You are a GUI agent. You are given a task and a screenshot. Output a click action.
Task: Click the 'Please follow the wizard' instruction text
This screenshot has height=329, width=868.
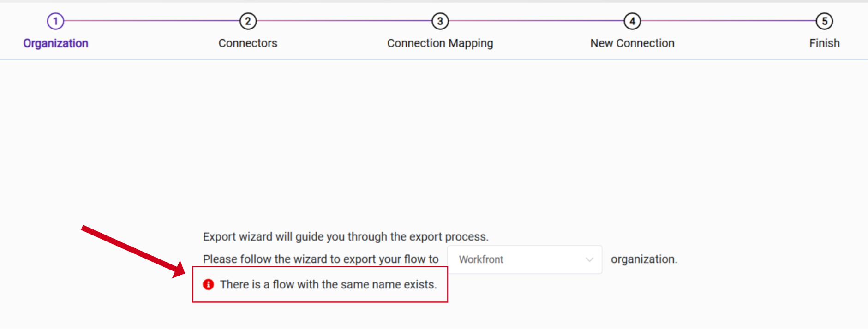click(320, 259)
